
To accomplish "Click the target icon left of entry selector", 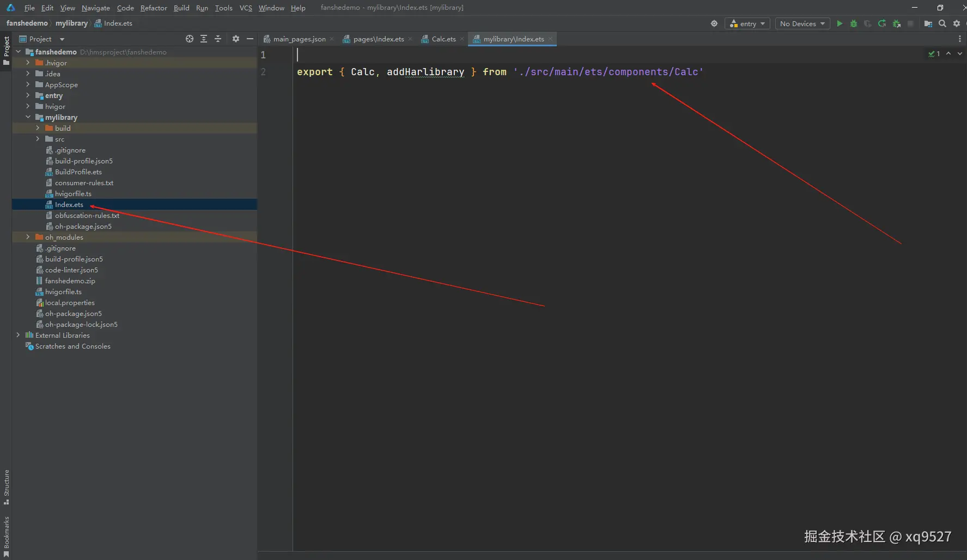I will point(714,23).
